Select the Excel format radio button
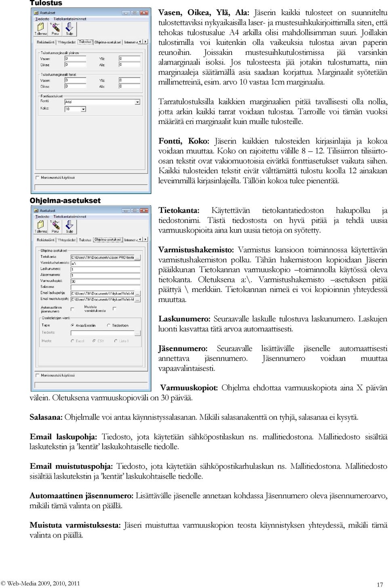 (72, 341)
